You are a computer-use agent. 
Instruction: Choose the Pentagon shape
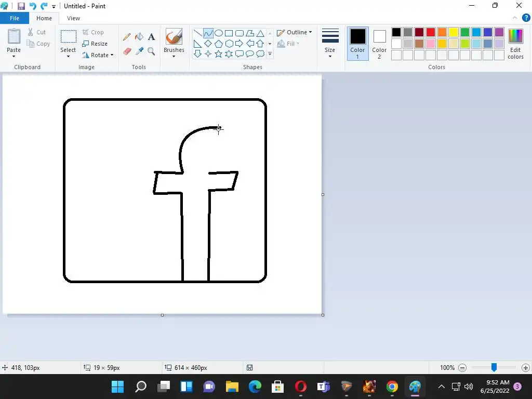pyautogui.click(x=219, y=44)
